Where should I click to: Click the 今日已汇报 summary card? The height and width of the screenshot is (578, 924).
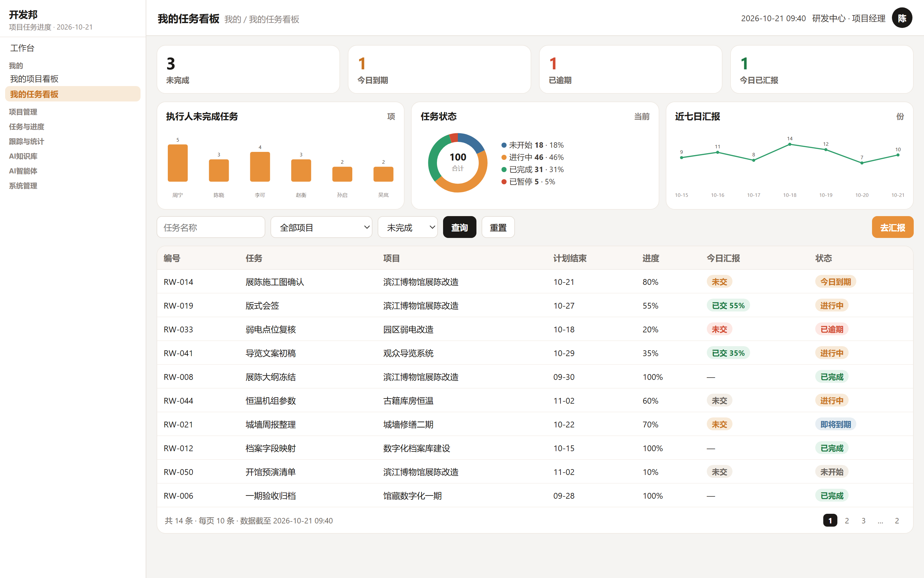[x=822, y=69]
